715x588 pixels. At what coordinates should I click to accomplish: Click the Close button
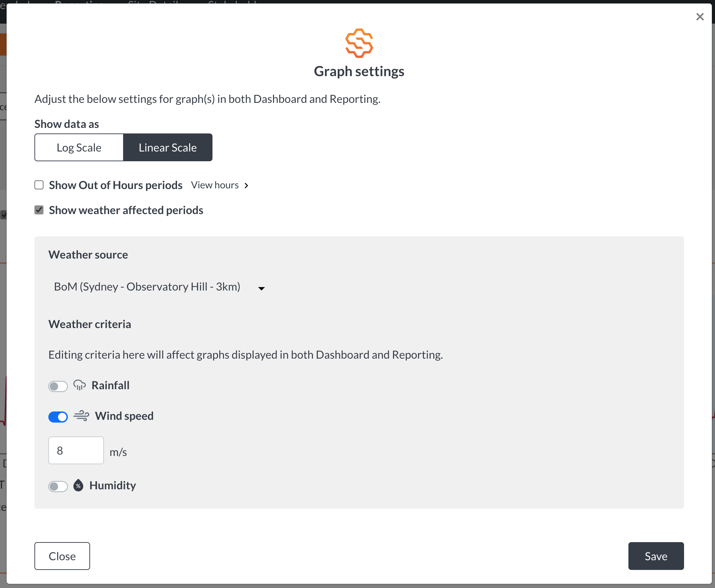62,556
